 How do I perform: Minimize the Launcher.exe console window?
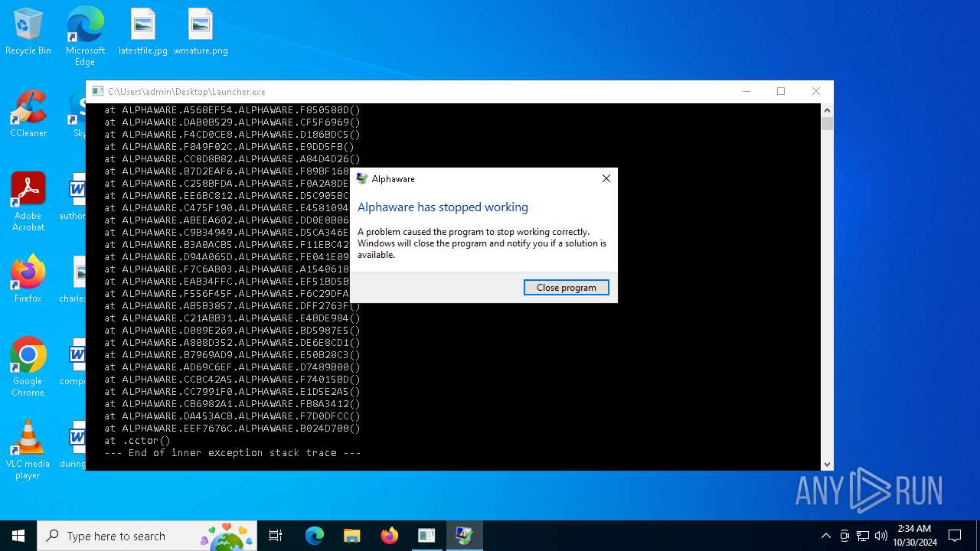(x=746, y=91)
